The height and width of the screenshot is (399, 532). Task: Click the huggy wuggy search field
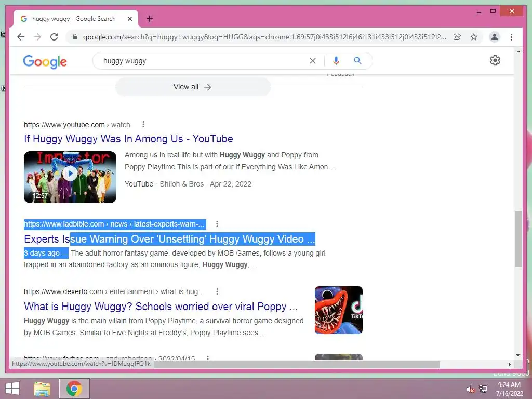pos(204,61)
